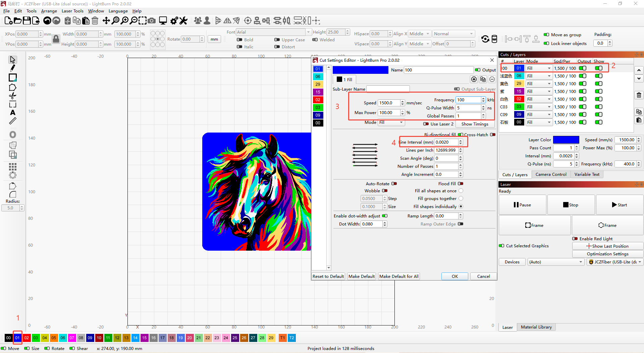The width and height of the screenshot is (644, 353).
Task: Click Reset to Default
Action: coord(328,276)
